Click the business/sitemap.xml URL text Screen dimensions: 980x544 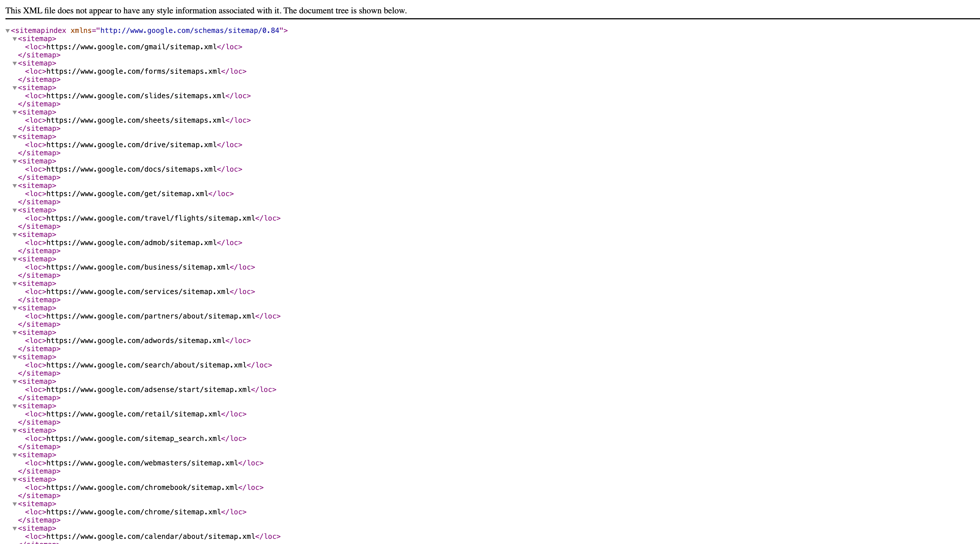tap(138, 267)
